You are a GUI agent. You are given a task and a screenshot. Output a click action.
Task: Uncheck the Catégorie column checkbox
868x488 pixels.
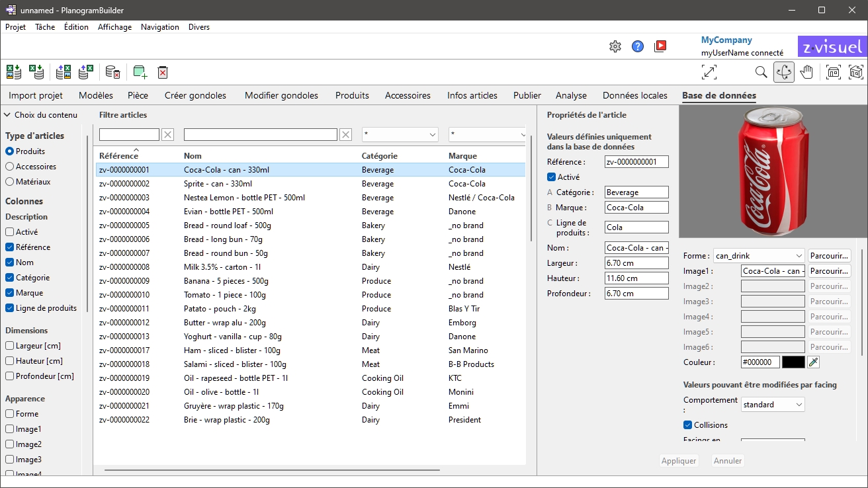pos(9,278)
